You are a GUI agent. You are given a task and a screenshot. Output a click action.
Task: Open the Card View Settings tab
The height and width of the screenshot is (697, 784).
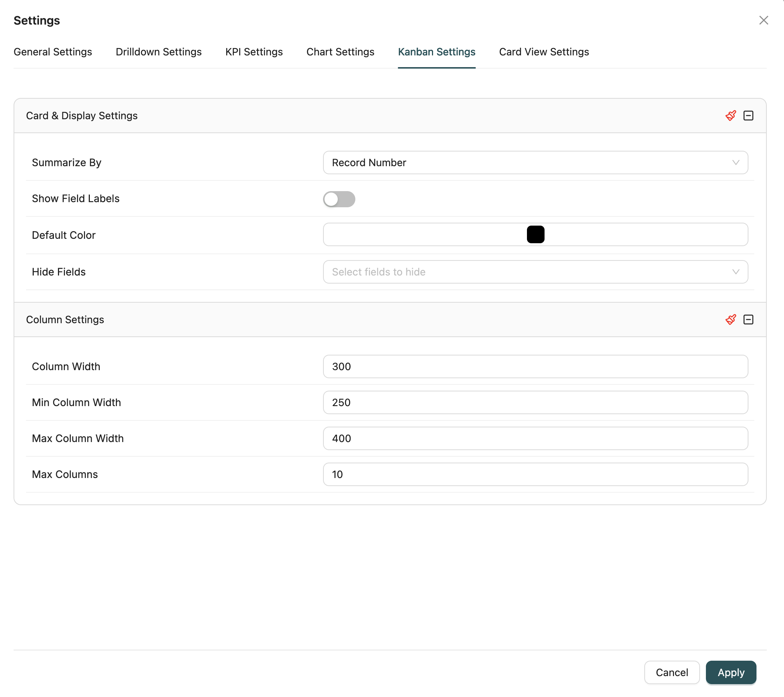coord(543,52)
